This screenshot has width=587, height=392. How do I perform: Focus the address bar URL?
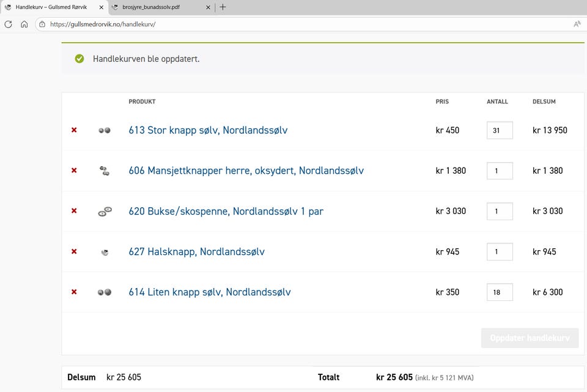point(103,24)
